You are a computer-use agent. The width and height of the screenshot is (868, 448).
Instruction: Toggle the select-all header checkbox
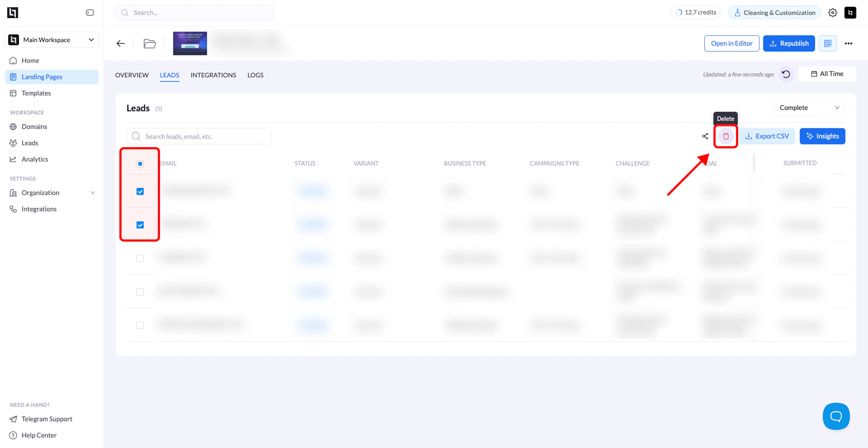(140, 164)
